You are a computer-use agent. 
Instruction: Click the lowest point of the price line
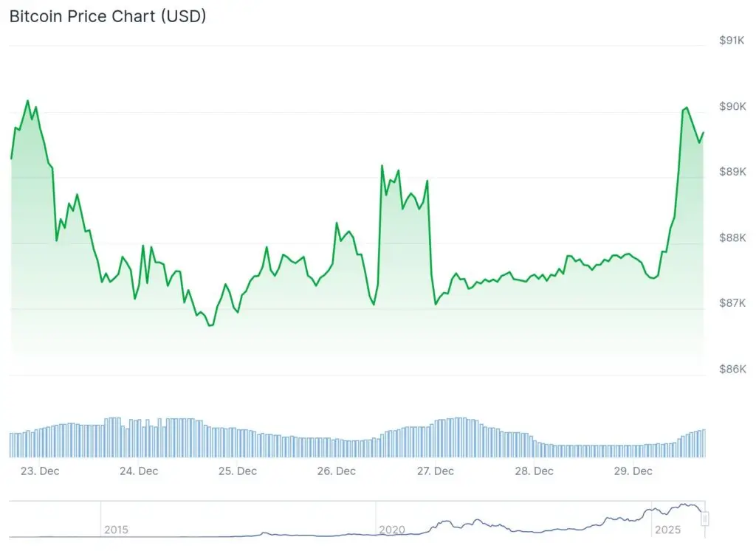[x=210, y=325]
